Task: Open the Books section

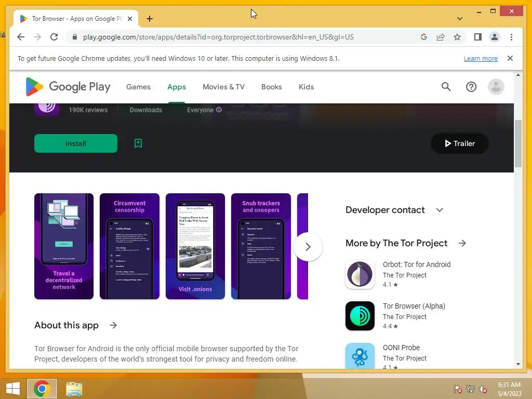Action: (271, 87)
